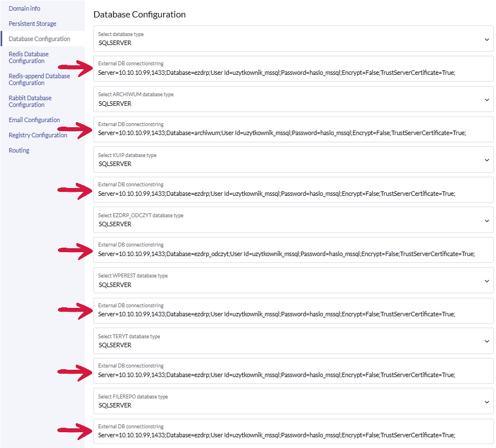The image size is (496, 448).
Task: Open Redis Database Configuration page
Action: coord(29,57)
